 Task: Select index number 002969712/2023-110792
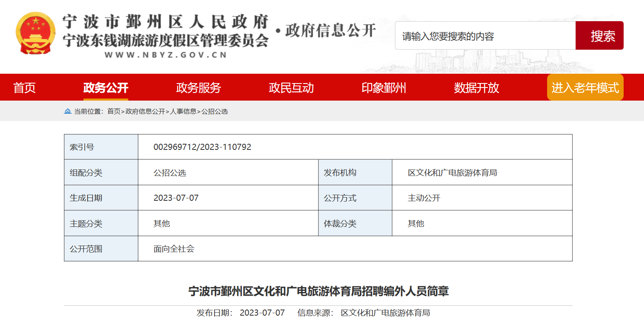pyautogui.click(x=202, y=147)
